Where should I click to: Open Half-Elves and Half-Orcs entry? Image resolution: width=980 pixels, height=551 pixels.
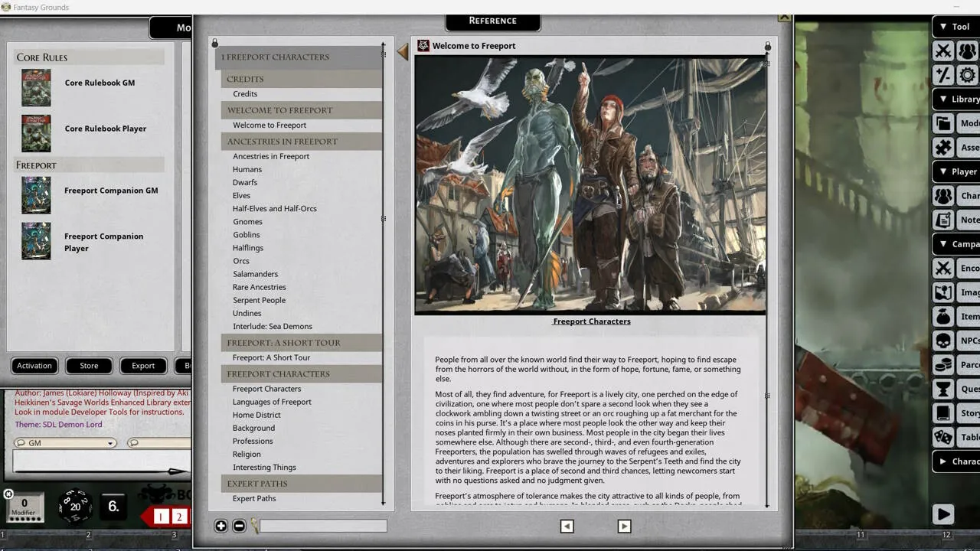[274, 209]
